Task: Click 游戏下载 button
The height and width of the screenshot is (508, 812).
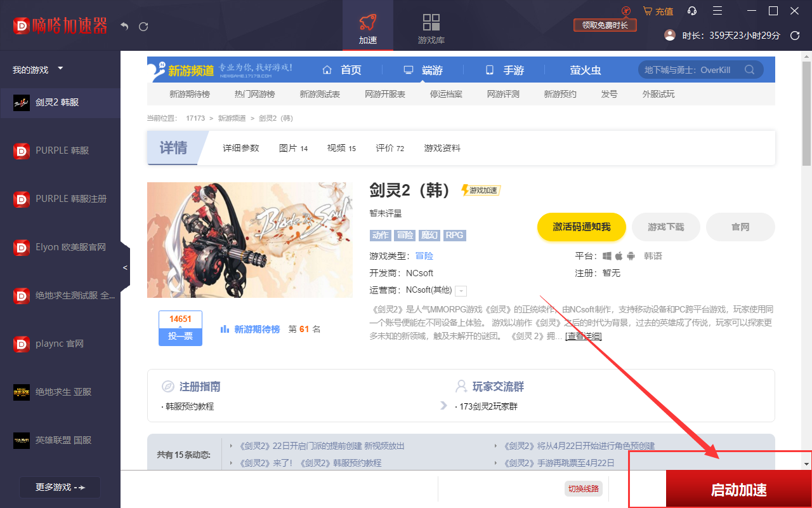Action: pyautogui.click(x=666, y=227)
